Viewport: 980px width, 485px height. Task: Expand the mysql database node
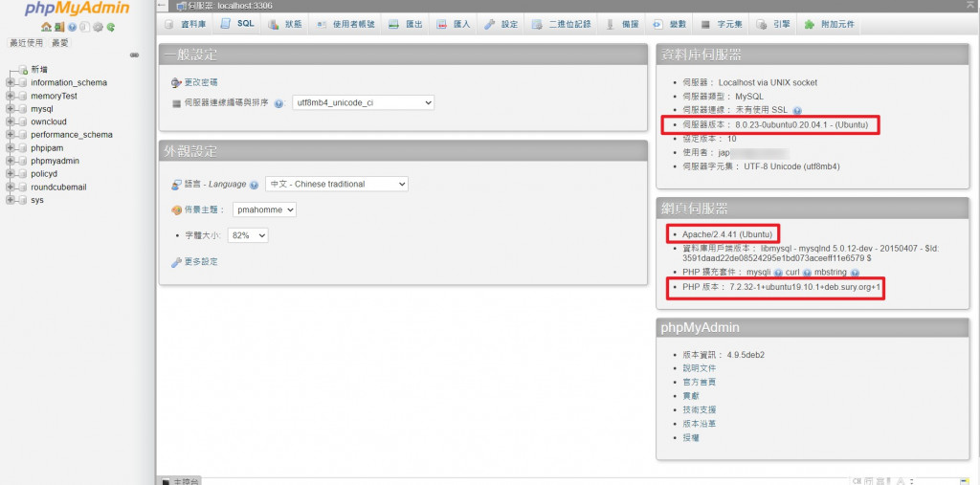[10, 109]
